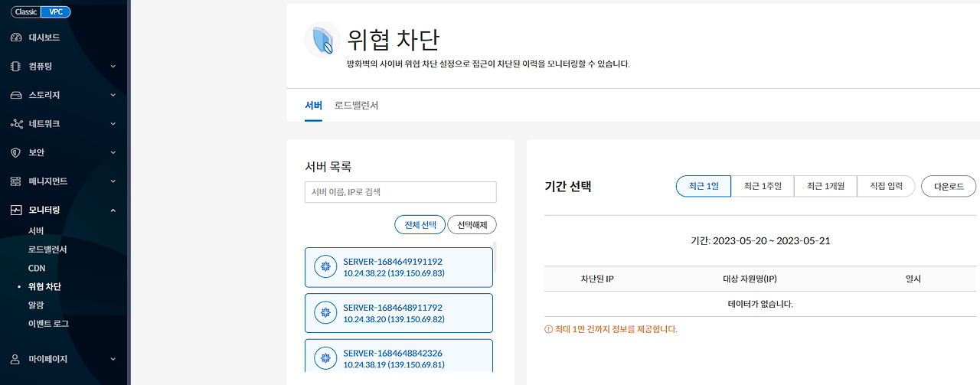Click the 기간: 2023-05-20 ~ 2023-05-21 text
Viewport: 980px width, 385px height.
760,240
